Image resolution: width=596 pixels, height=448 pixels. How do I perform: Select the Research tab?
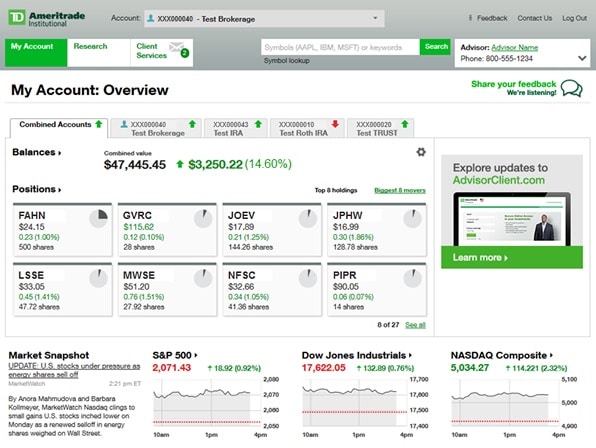click(98, 52)
